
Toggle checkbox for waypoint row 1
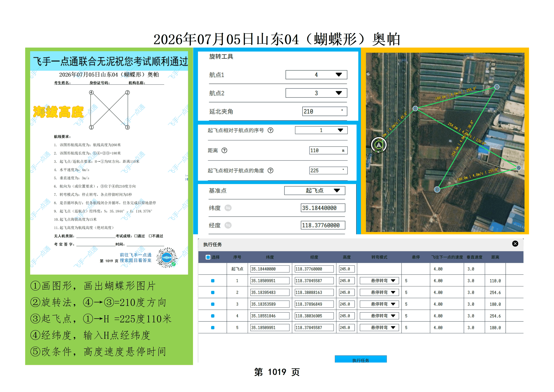click(213, 281)
